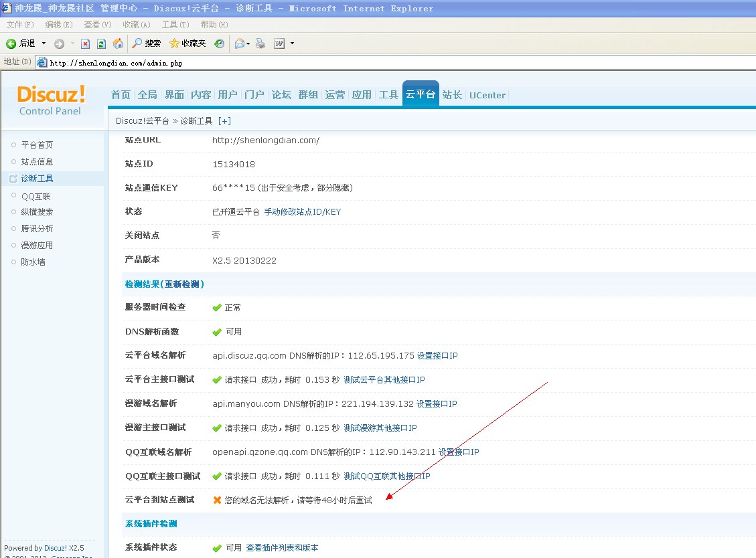Click 测试QQ互联其他接口IP link
This screenshot has height=558, width=756.
pos(386,476)
